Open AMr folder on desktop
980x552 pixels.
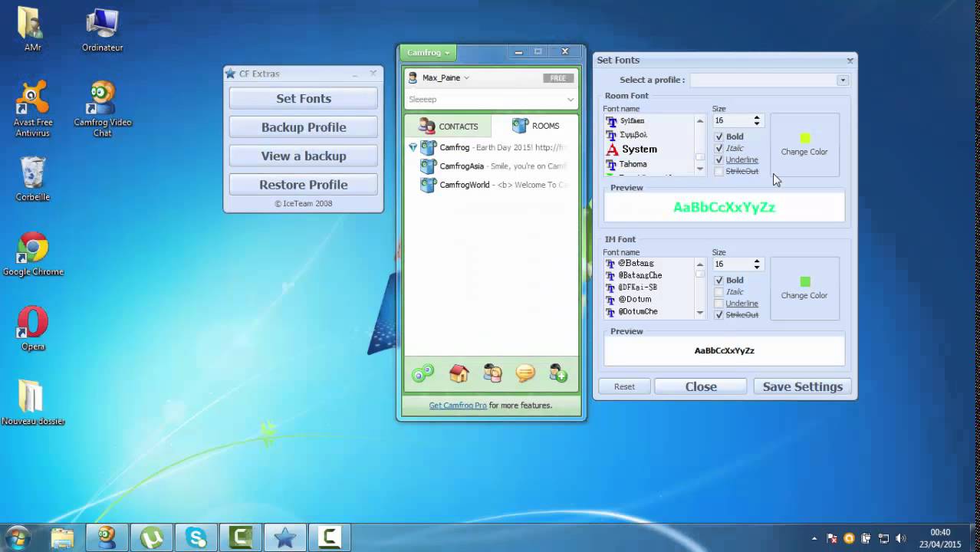32,29
